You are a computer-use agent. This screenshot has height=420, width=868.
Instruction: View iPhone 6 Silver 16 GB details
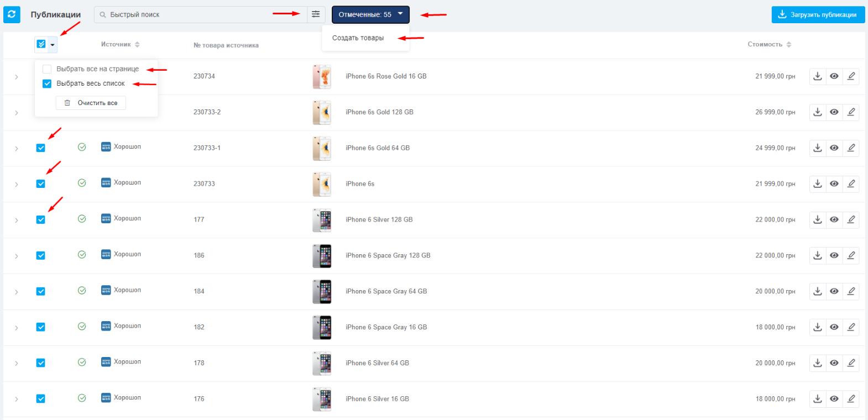point(834,399)
